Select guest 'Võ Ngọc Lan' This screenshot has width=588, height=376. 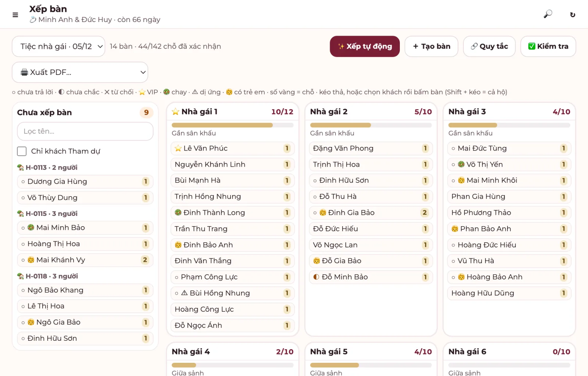pos(371,245)
